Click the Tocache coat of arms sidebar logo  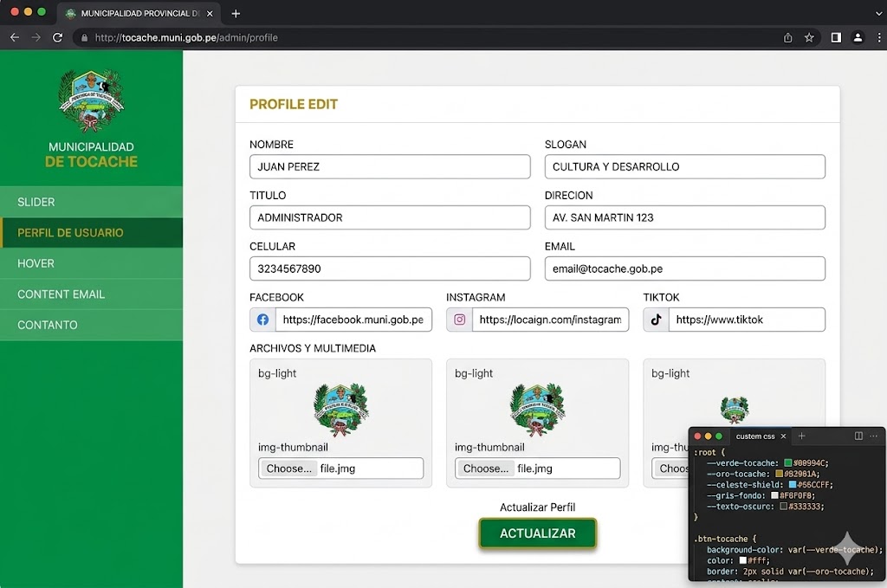[x=92, y=100]
